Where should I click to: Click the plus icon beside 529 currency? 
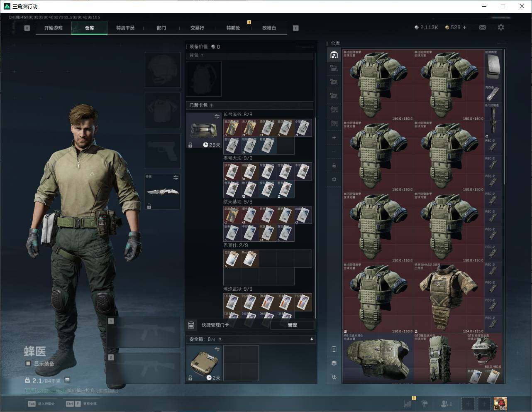tap(464, 27)
